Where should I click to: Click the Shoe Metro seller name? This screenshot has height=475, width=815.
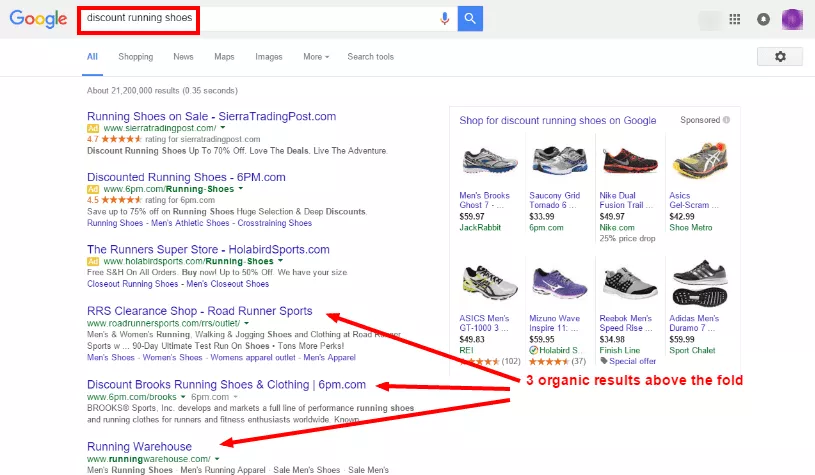tap(690, 228)
